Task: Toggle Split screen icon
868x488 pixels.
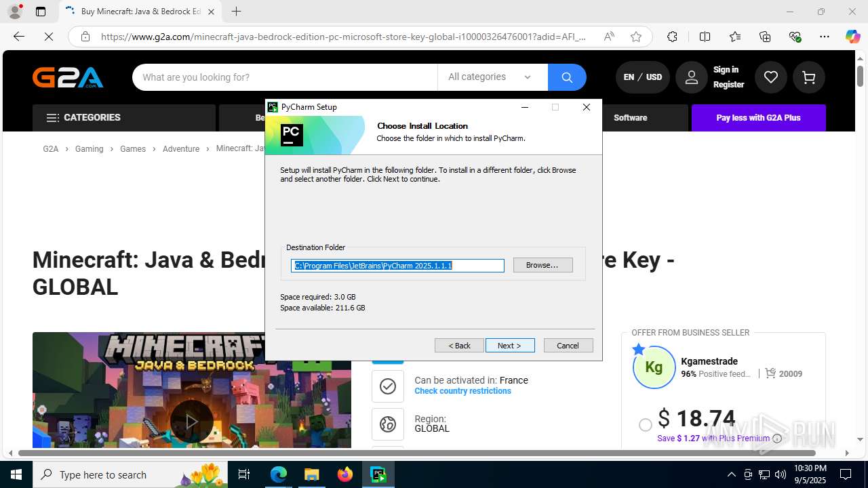Action: coord(705,37)
